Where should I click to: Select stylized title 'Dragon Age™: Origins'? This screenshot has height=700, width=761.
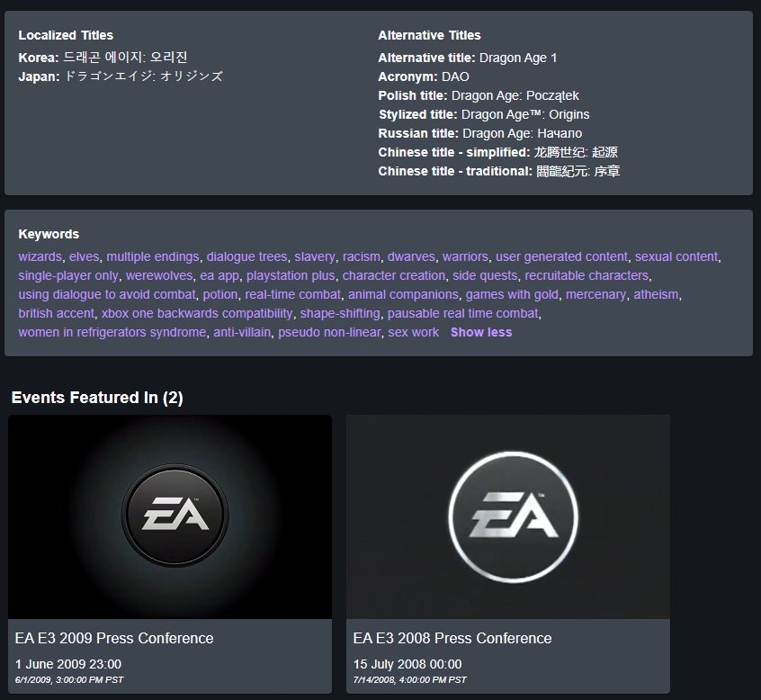[x=525, y=114]
